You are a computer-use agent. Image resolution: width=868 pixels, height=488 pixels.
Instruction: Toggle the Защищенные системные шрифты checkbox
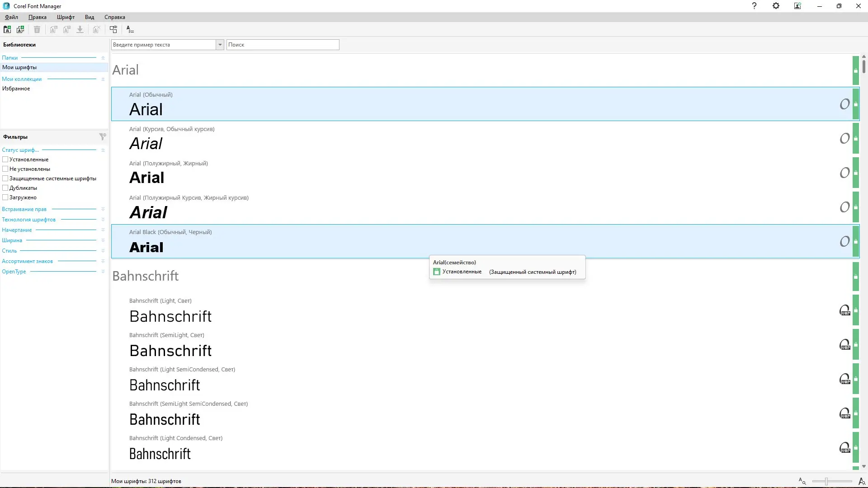tap(5, 178)
